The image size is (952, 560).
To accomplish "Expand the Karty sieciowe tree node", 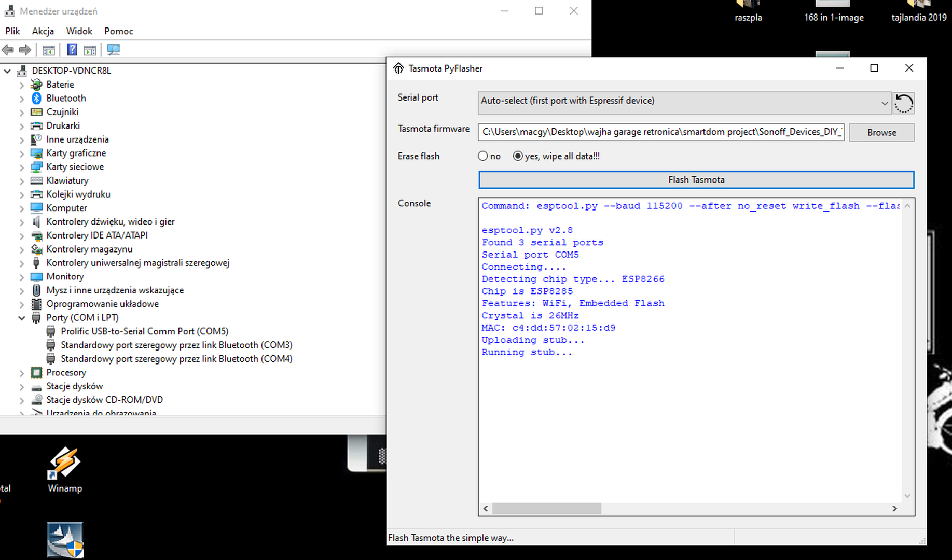I will click(x=22, y=167).
